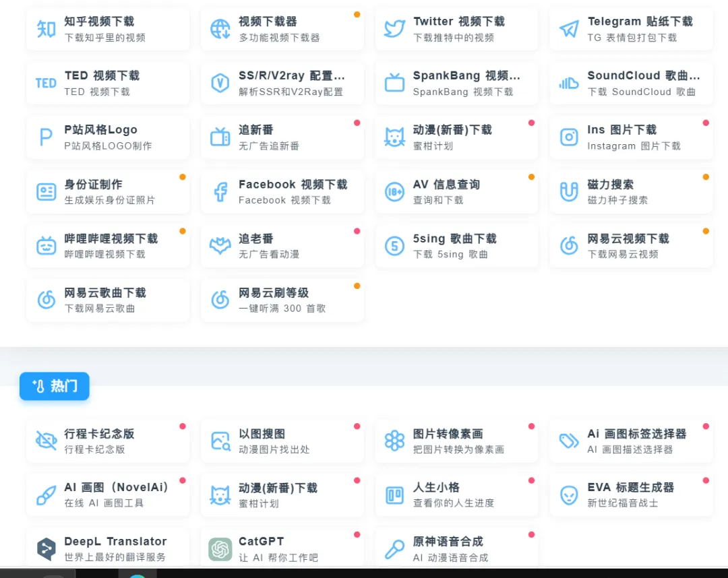Click the '一键听满 300 首歌' description text
Screen dimensions: 728x578
click(282, 309)
